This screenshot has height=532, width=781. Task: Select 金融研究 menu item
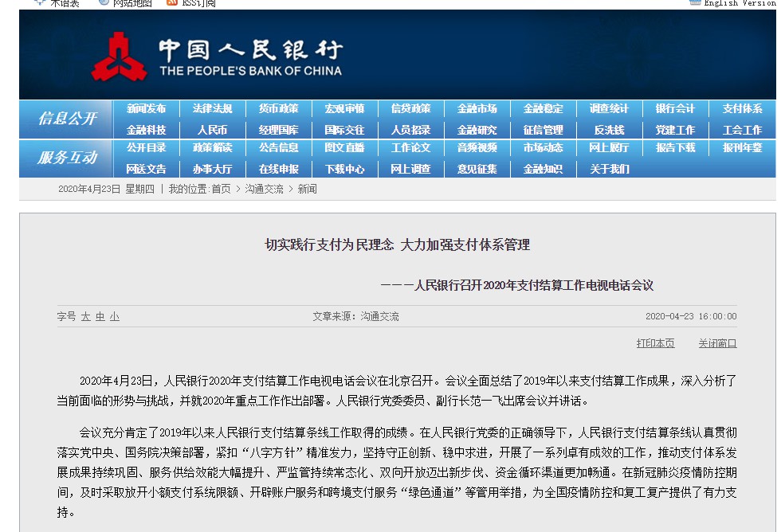click(x=477, y=130)
